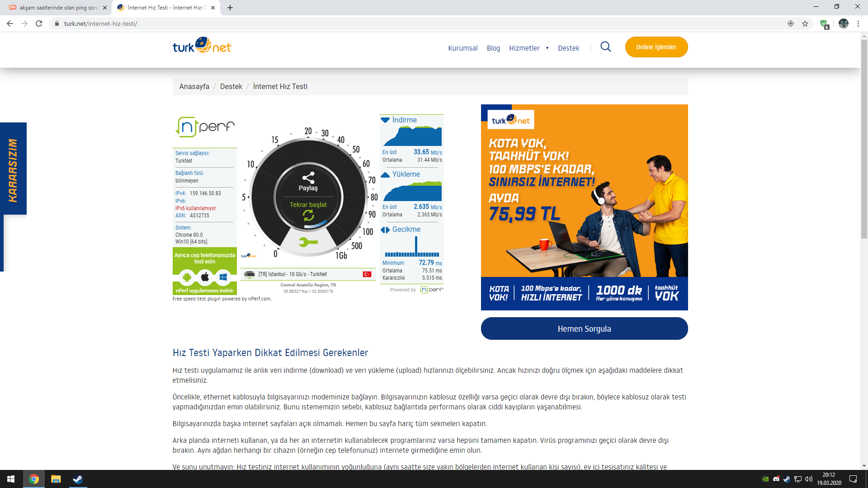Click the Paylaş share icon in speedometer
Viewport: 868px width, 488px height.
tap(308, 178)
